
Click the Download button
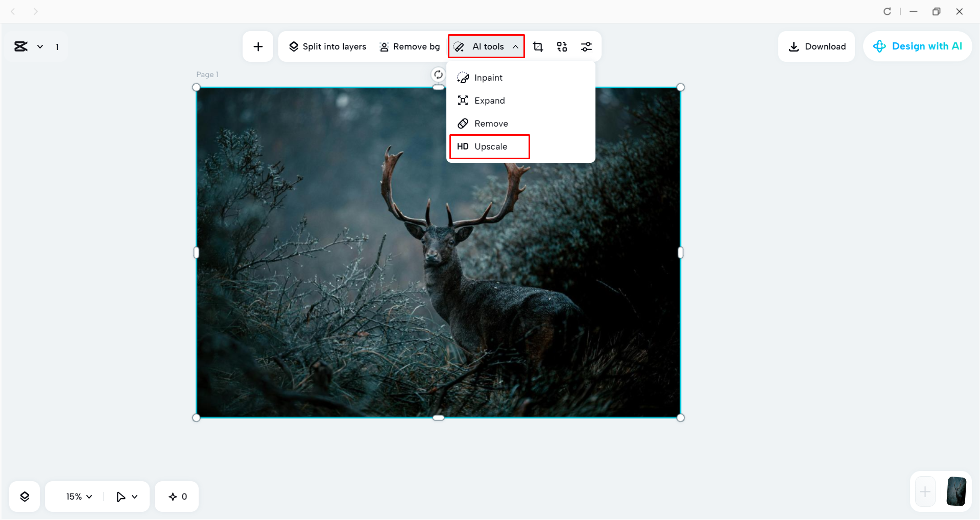816,46
